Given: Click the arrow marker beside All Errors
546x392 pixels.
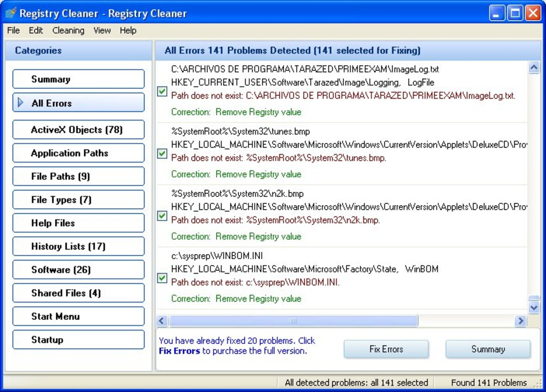Looking at the screenshot, I should (21, 102).
